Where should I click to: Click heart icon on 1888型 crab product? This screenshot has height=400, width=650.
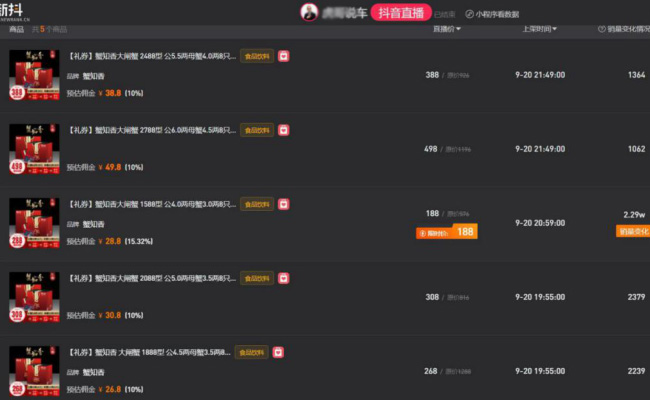tap(278, 352)
